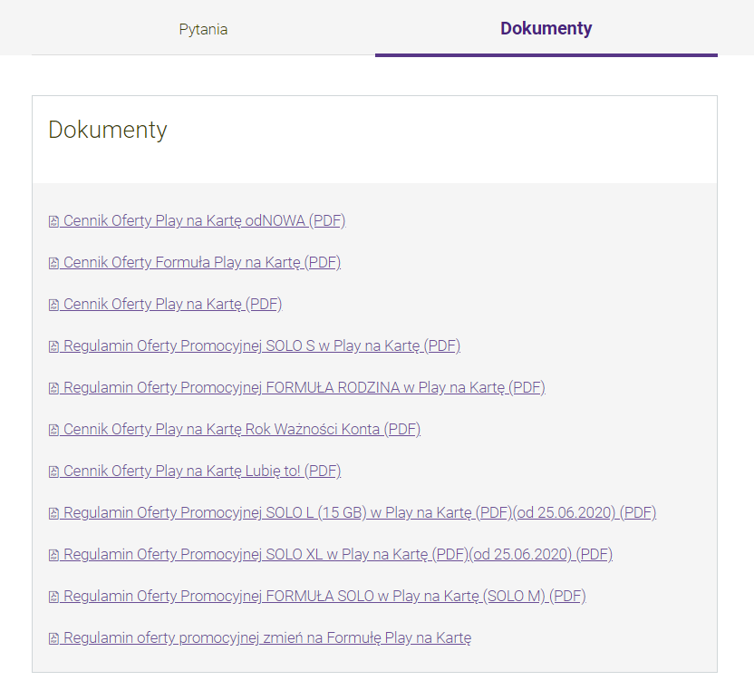The height and width of the screenshot is (700, 754).
Task: Open the plain Cennik Oferty Play na Kartę (PDF)
Action: pyautogui.click(x=172, y=304)
